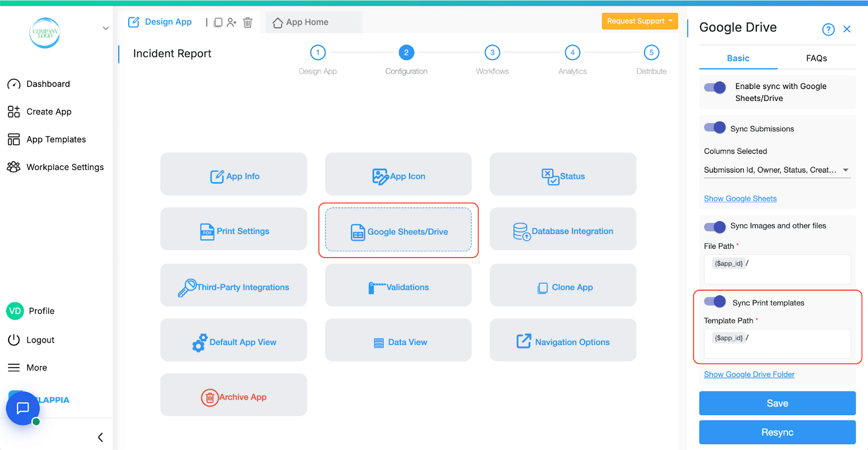Open the Data View tile
Image resolution: width=868 pixels, height=450 pixels.
coord(398,340)
